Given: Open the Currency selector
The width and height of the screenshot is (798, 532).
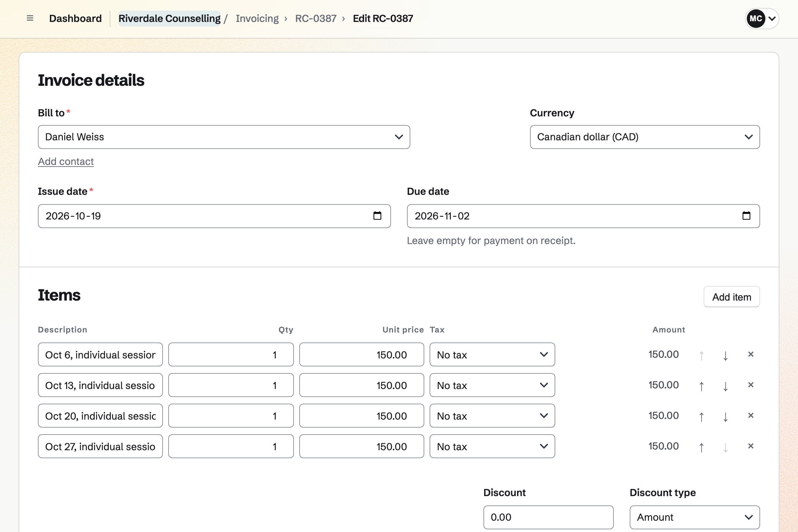Looking at the screenshot, I should pyautogui.click(x=645, y=137).
